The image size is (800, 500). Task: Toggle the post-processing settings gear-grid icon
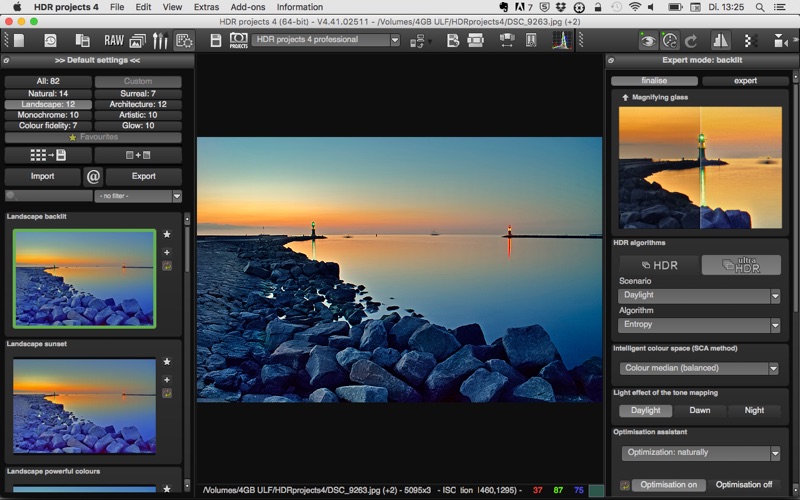point(184,40)
